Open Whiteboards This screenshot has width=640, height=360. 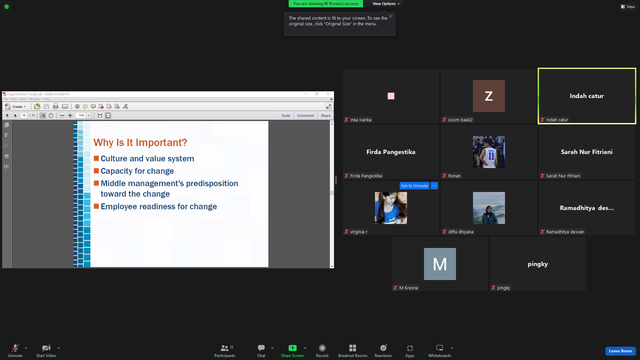click(x=439, y=350)
